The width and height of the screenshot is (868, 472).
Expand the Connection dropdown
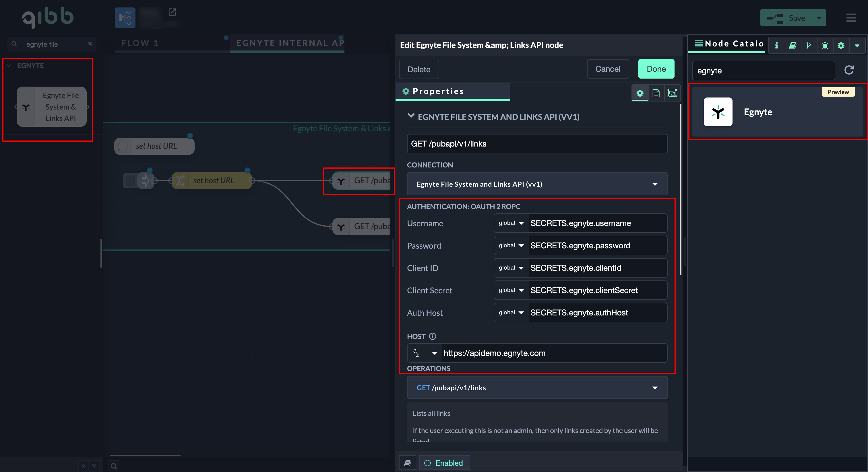coord(537,184)
